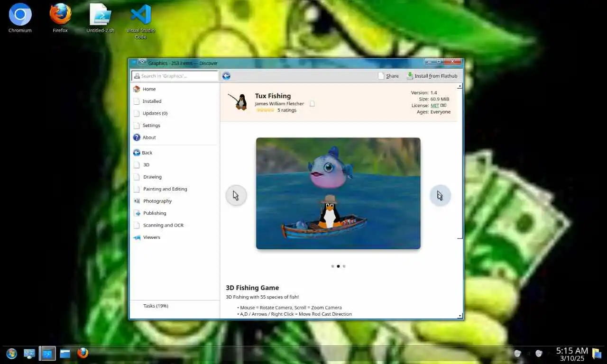Click the small icon beside James William Fletcher
Screen dimensions: 607x364
tap(312, 103)
